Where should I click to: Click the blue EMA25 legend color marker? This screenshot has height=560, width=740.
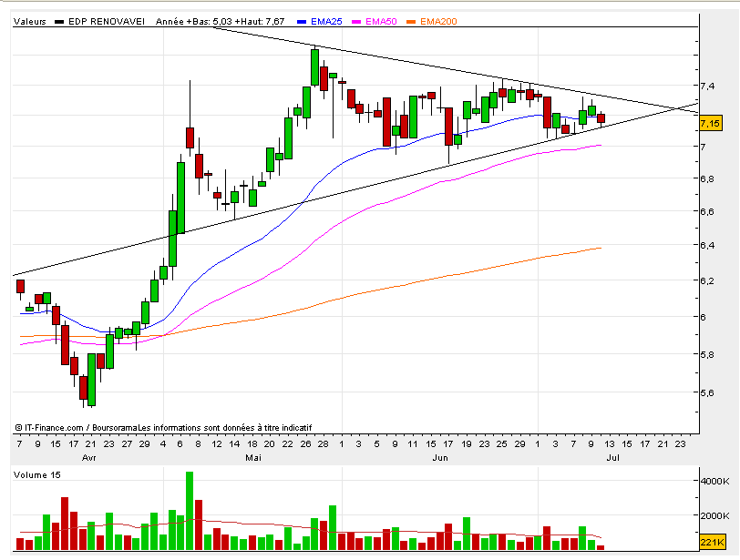(x=302, y=22)
